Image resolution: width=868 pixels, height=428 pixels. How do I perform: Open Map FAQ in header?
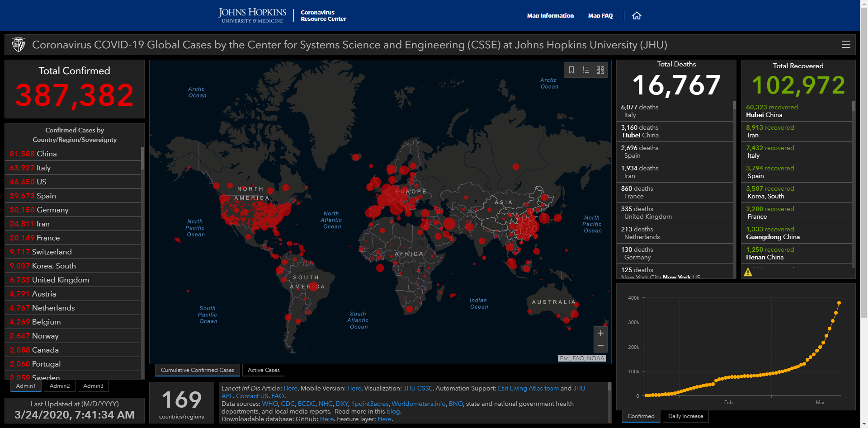600,16
